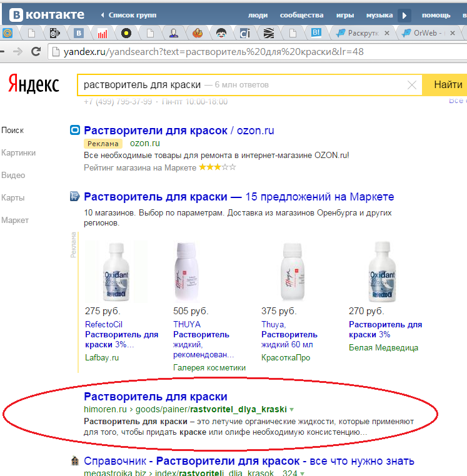Open RefectoCil Растворитель для краски 3% link
Viewport: 467px width, 476px height.
click(121, 335)
